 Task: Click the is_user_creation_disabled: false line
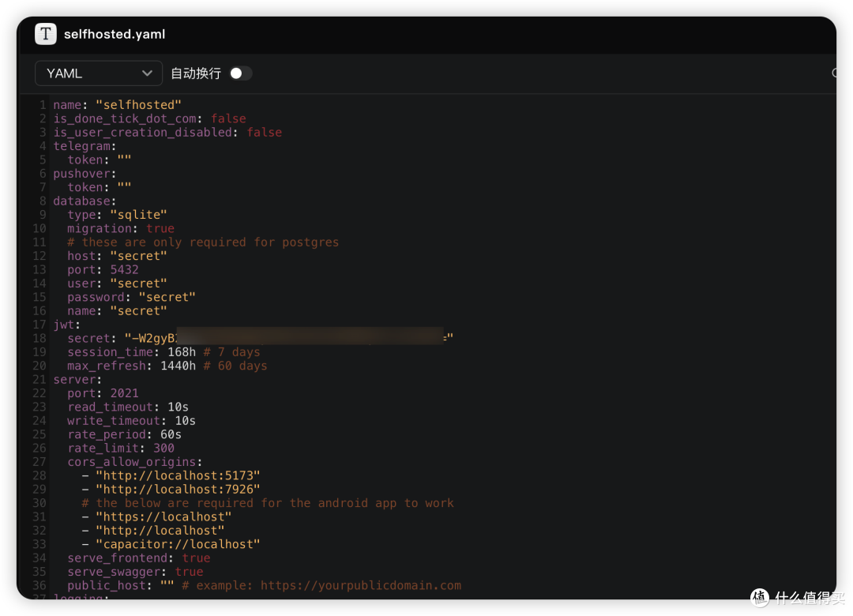167,132
